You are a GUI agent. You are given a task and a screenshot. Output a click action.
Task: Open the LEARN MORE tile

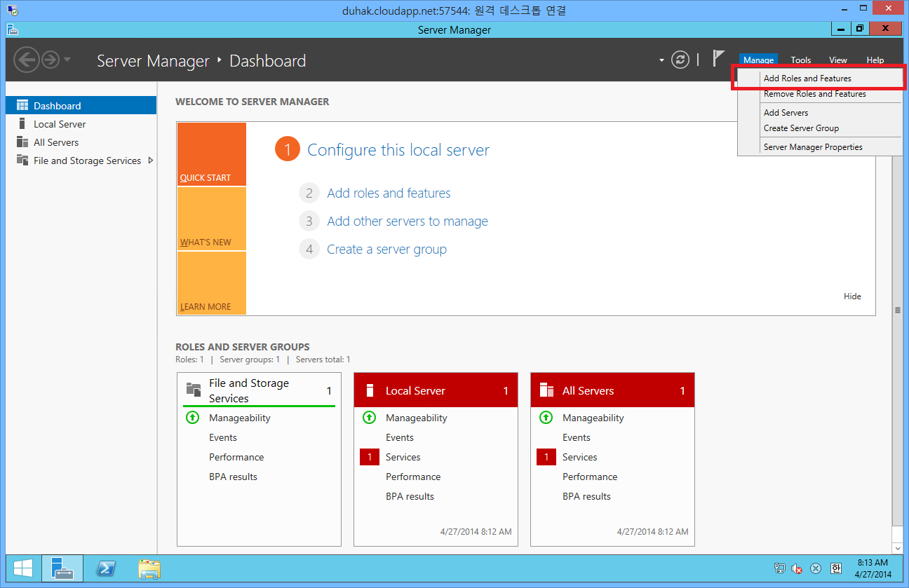coord(212,283)
